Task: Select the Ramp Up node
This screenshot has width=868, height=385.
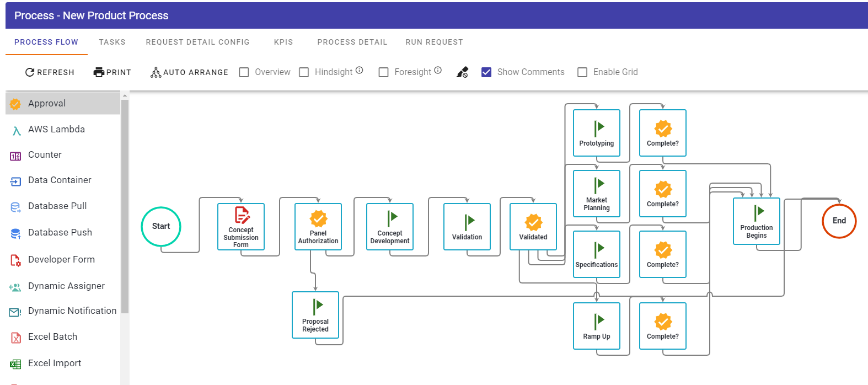Action: 597,326
